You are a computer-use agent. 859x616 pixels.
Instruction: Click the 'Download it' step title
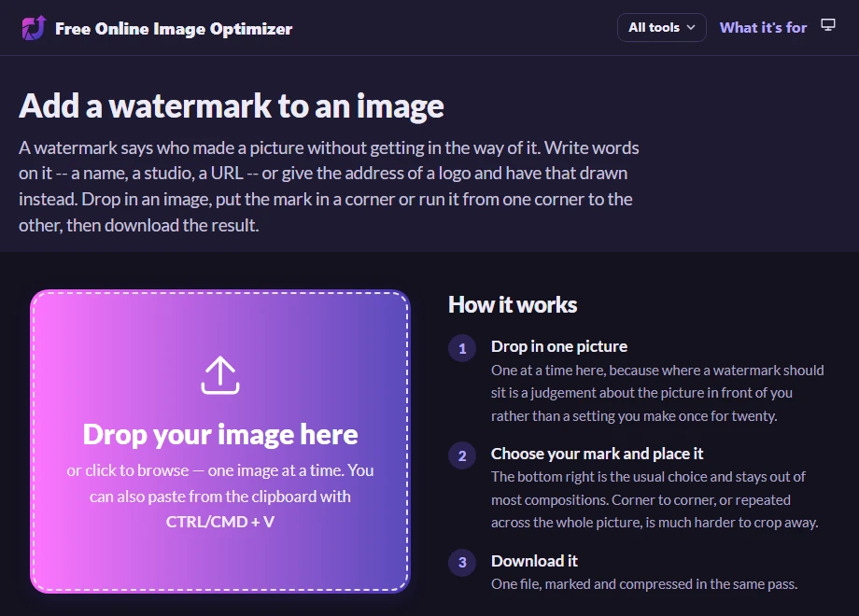tap(534, 561)
